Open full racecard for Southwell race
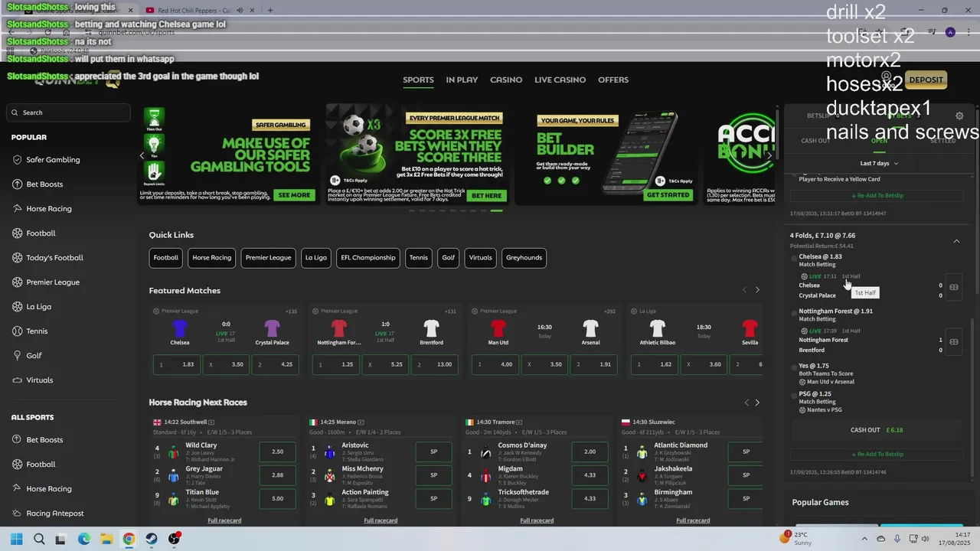 [x=224, y=520]
